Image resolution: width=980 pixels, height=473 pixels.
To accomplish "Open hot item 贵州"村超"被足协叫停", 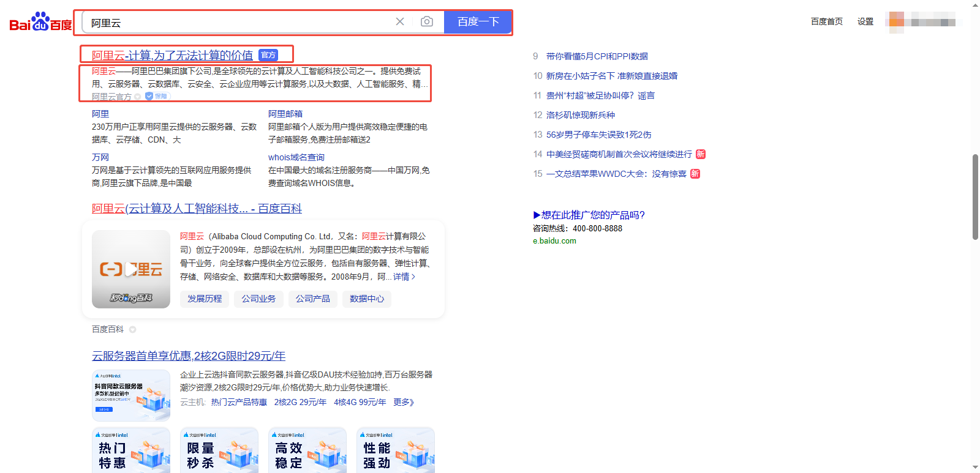I will point(600,95).
